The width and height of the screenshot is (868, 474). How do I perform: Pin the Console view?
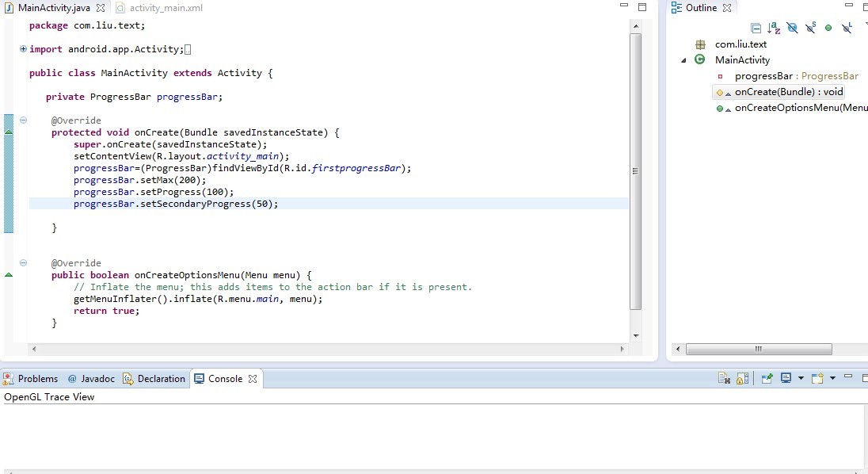click(x=767, y=379)
